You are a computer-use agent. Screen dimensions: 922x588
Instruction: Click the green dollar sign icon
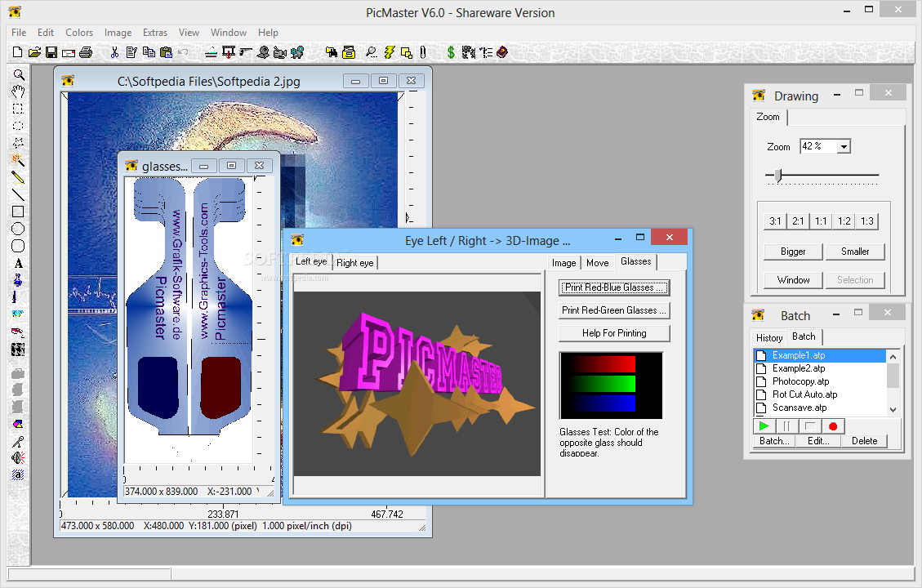coord(451,52)
